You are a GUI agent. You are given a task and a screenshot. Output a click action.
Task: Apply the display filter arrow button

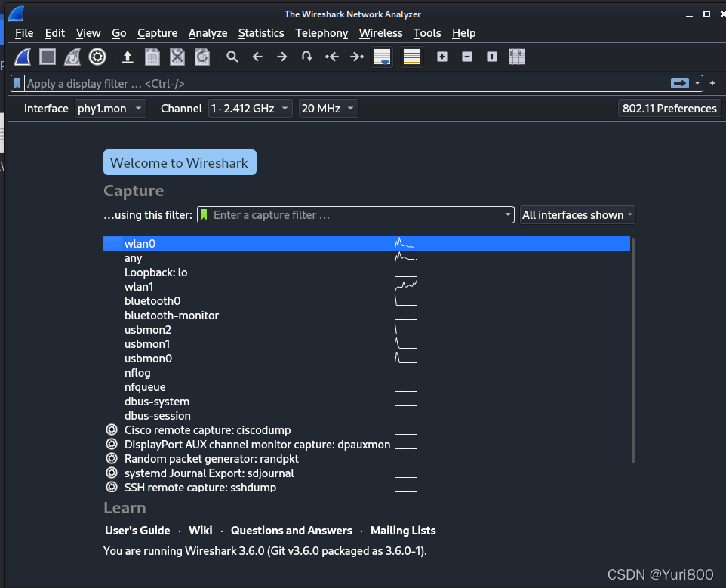click(x=680, y=83)
